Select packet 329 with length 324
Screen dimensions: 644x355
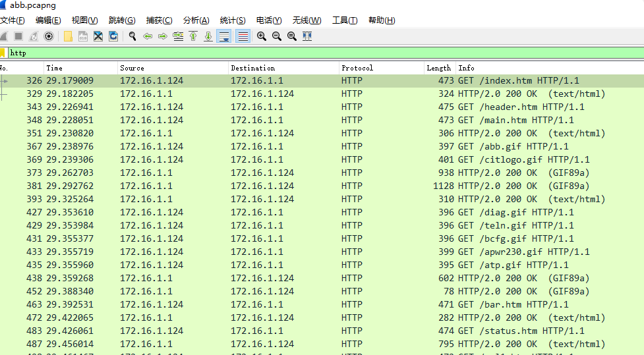tap(322, 94)
